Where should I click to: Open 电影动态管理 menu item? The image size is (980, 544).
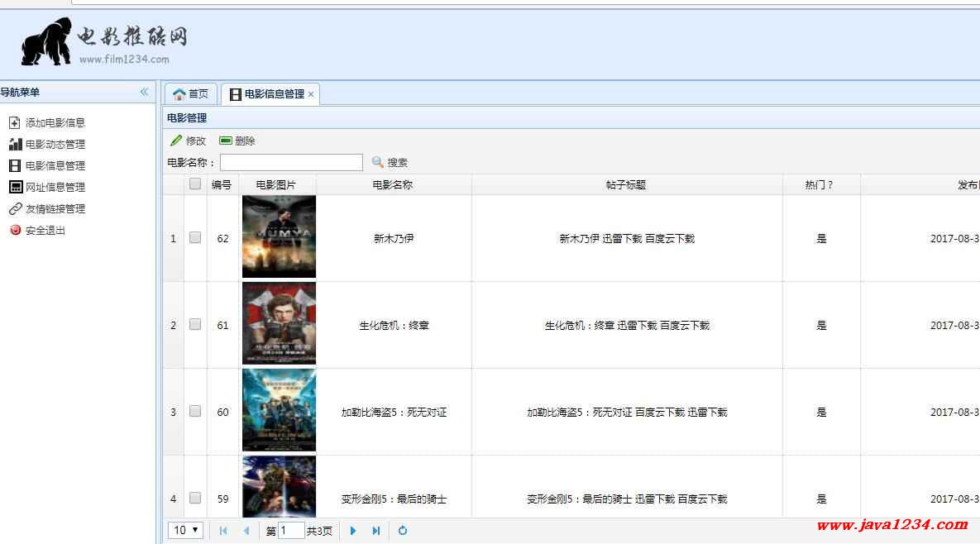point(55,145)
